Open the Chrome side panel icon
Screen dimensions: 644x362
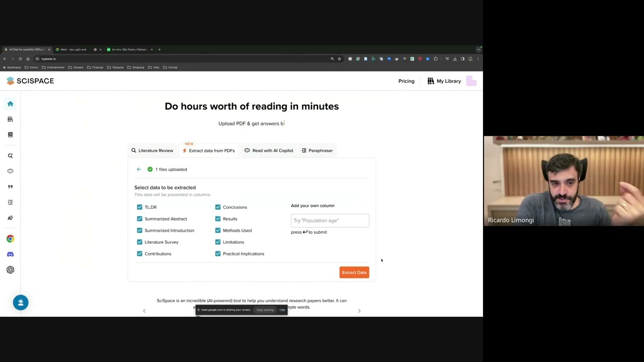tap(462, 59)
